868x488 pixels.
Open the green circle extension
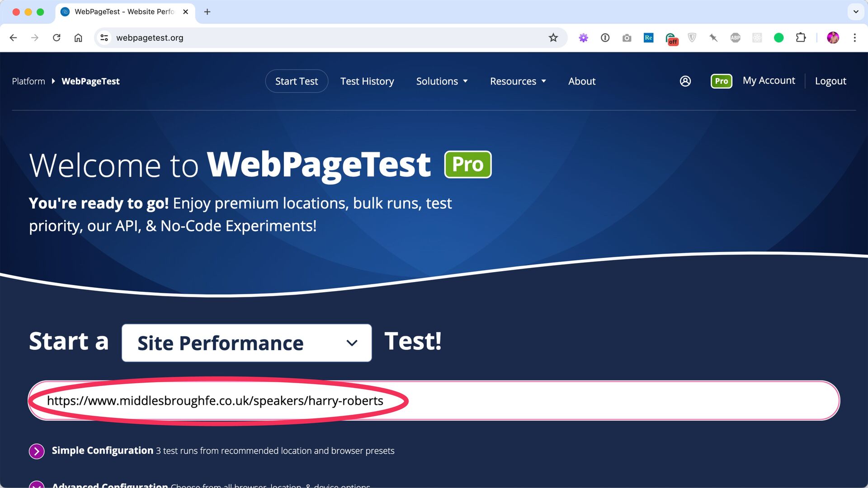coord(779,38)
